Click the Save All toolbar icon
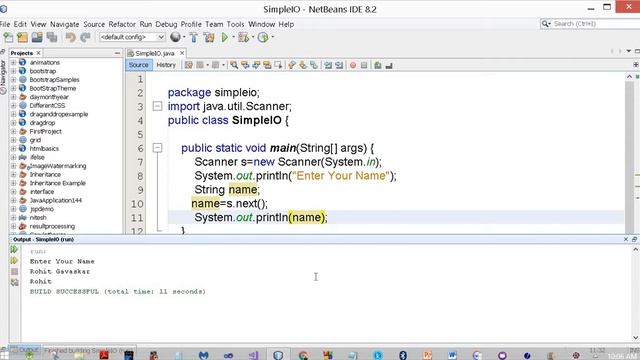The height and width of the screenshot is (360, 640). click(52, 38)
